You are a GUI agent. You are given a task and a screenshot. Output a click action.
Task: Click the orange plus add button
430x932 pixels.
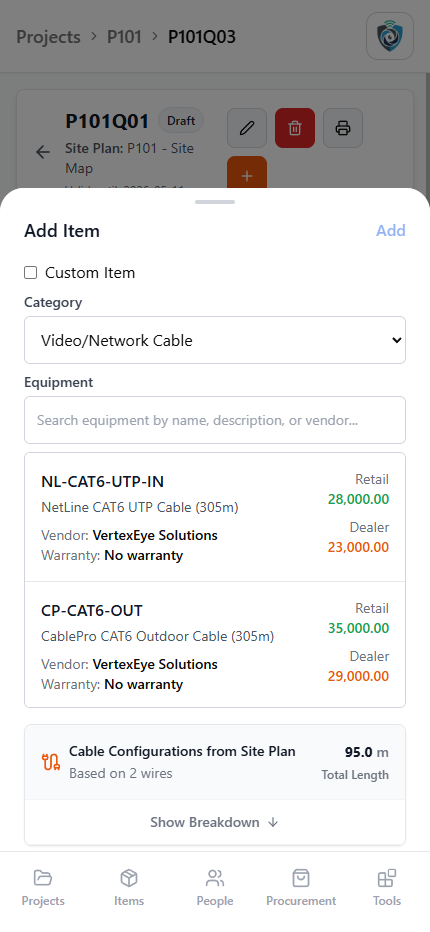pyautogui.click(x=247, y=172)
